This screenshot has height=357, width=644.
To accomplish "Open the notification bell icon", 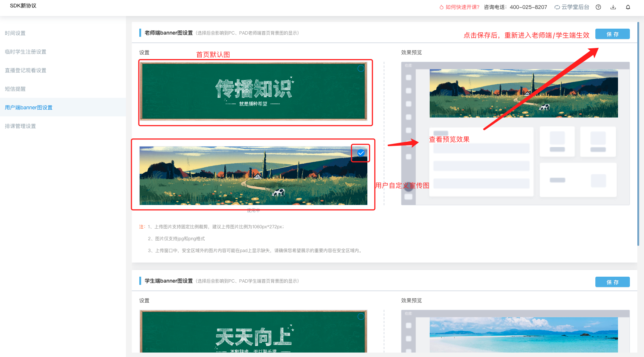I will pos(628,7).
